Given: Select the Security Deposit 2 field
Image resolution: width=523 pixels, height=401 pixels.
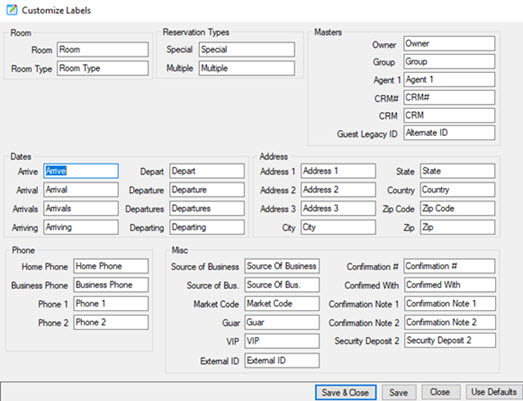Looking at the screenshot, I should point(450,341).
